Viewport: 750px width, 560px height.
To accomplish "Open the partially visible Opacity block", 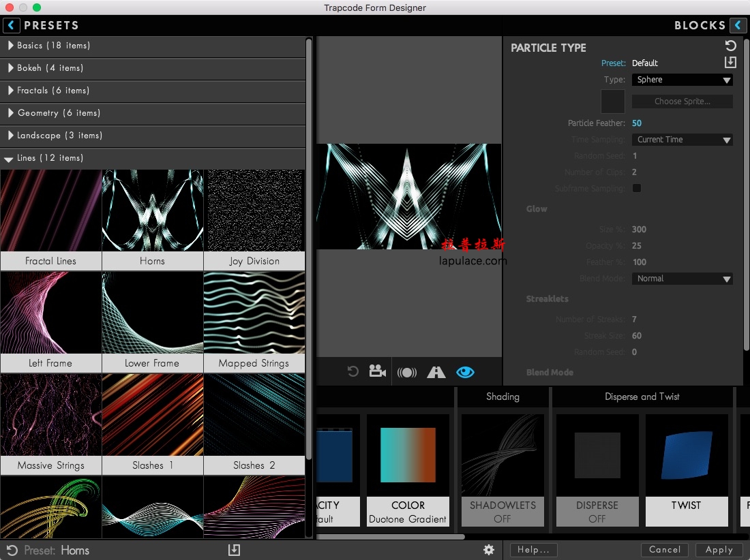I will (337, 470).
